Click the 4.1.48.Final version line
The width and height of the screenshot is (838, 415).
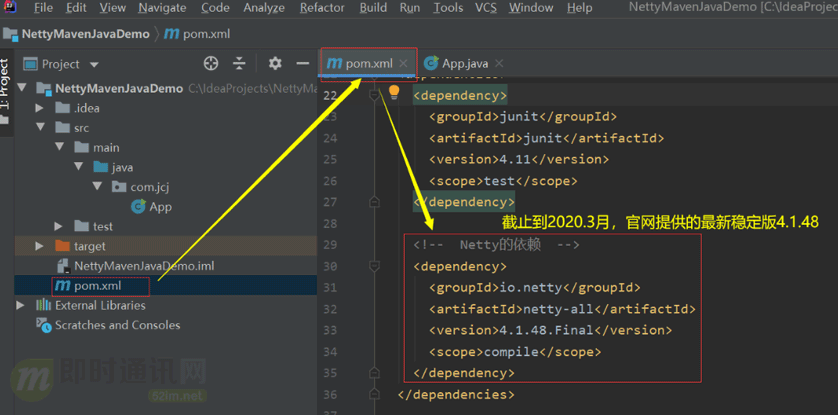point(550,330)
